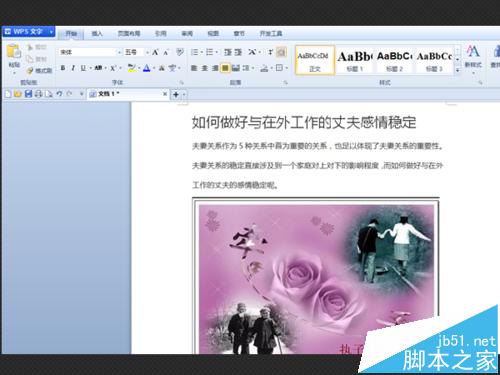Open WPS application menu arrow
The image size is (500, 375).
click(51, 32)
